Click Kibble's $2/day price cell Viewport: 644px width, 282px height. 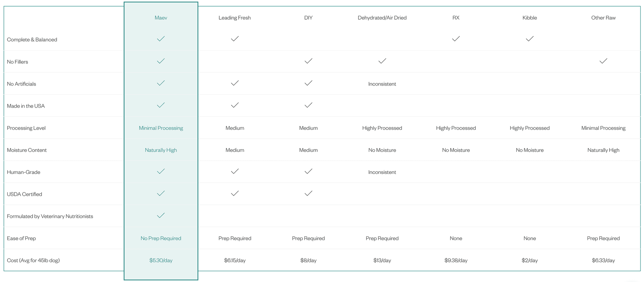pos(530,260)
